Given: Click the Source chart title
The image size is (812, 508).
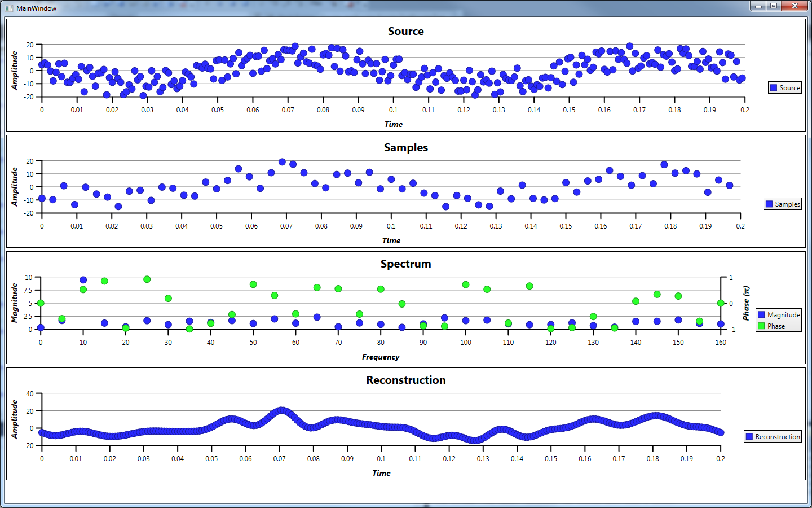Looking at the screenshot, I should click(405, 32).
